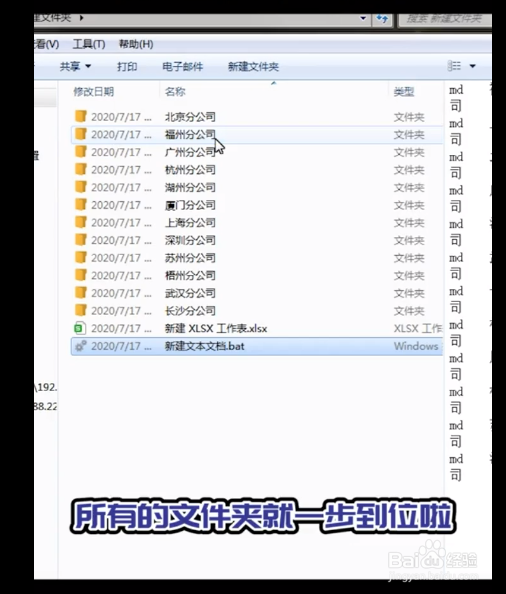Click the change view layout icon
506x594 pixels.
[454, 66]
